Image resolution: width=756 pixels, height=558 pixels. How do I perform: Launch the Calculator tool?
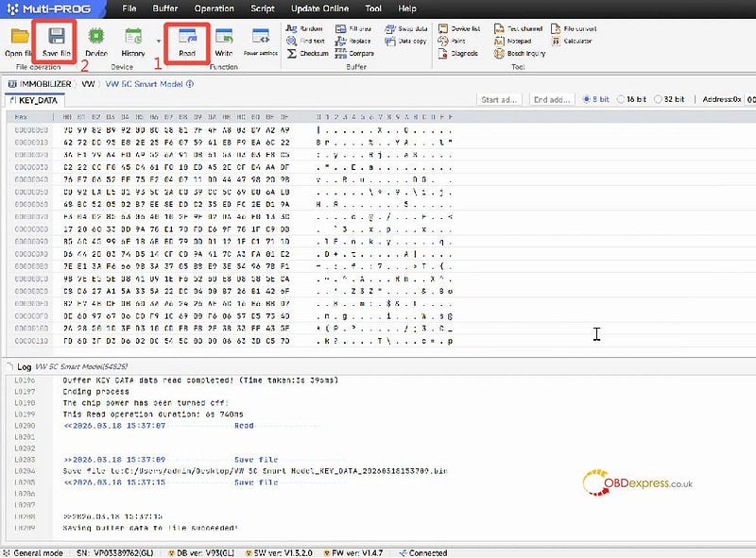[x=572, y=41]
